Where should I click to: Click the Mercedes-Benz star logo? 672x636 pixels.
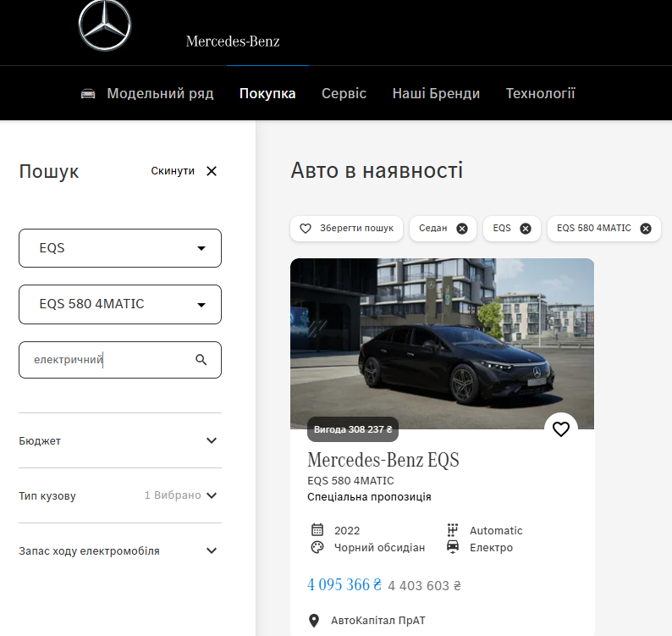[x=105, y=26]
